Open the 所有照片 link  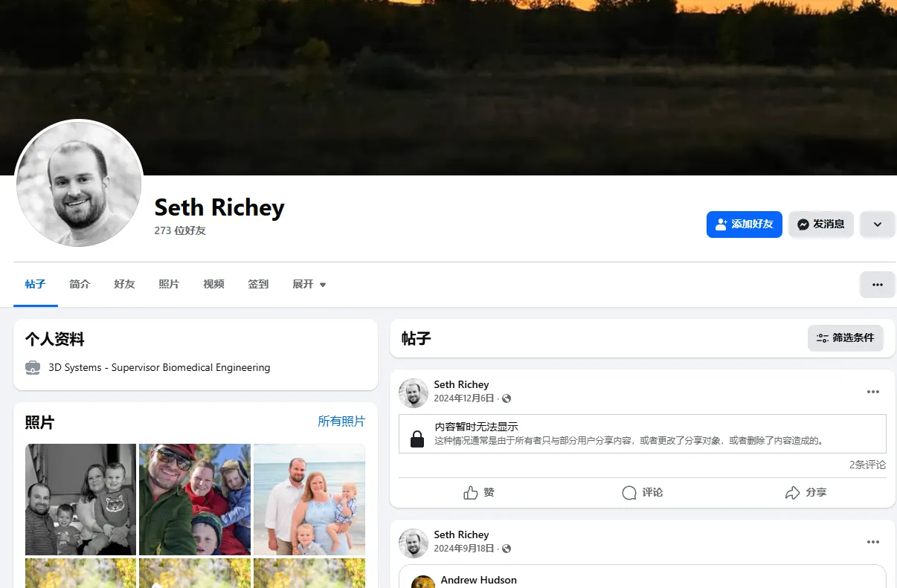coord(341,421)
